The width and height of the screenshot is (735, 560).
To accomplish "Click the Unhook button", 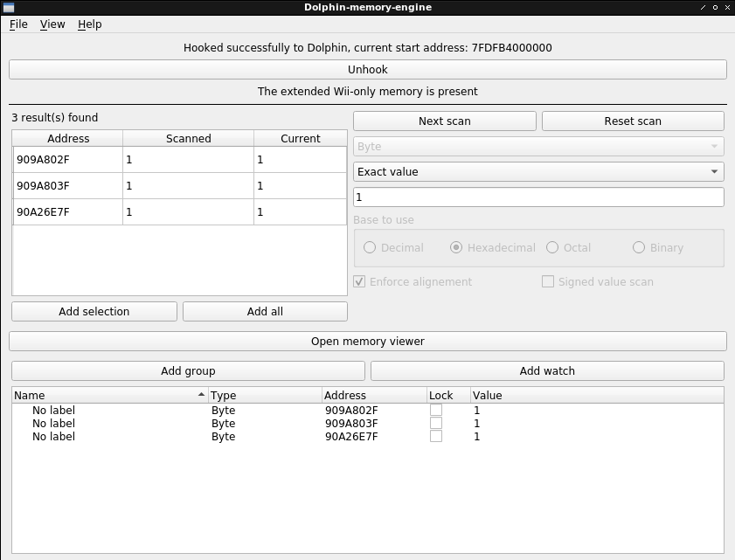I will coord(367,70).
